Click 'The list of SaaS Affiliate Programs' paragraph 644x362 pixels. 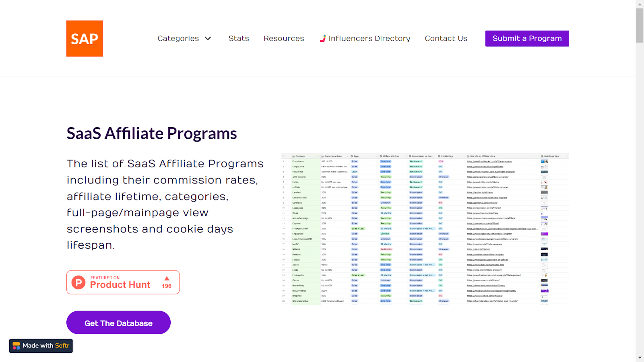tap(165, 204)
